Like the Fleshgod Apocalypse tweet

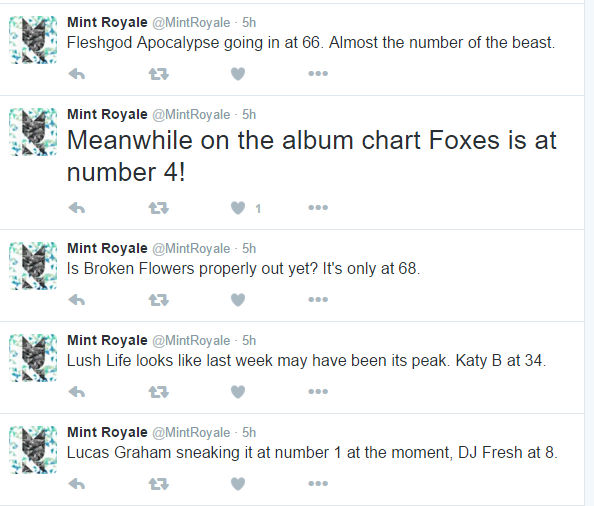238,74
